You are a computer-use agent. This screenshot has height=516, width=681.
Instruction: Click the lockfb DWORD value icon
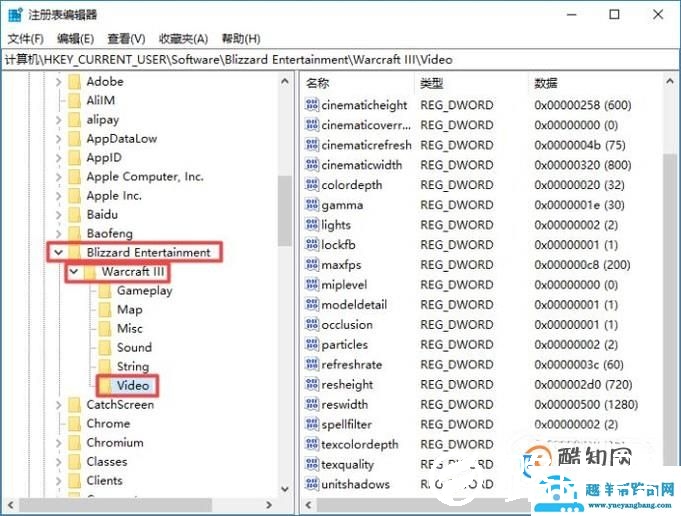point(312,245)
